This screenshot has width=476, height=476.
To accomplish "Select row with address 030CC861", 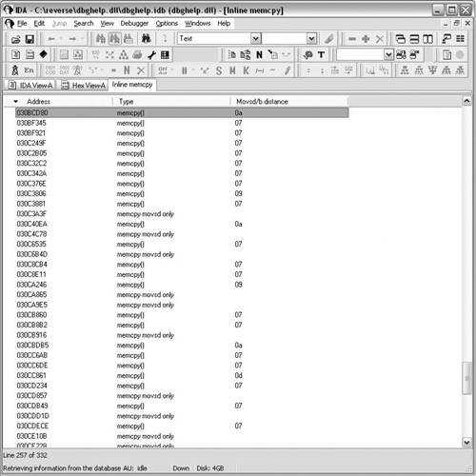I will tap(182, 375).
